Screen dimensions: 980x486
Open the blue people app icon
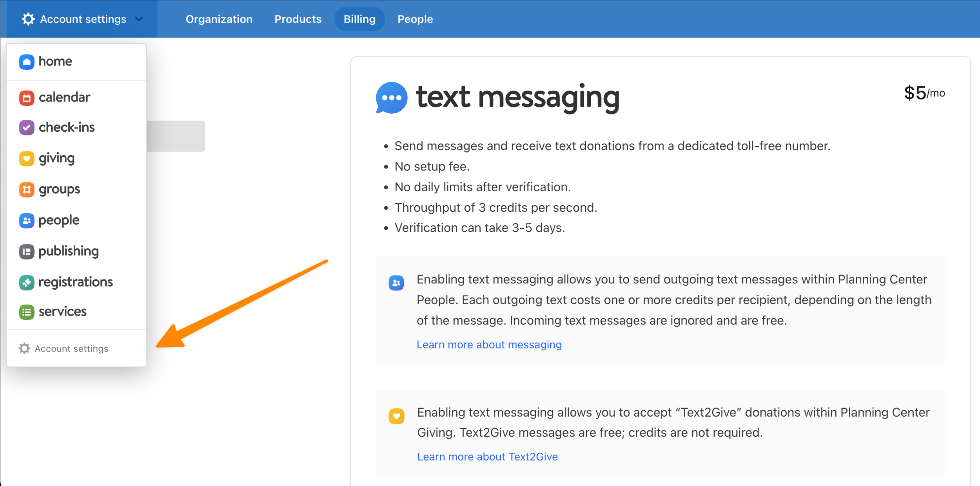(x=27, y=221)
